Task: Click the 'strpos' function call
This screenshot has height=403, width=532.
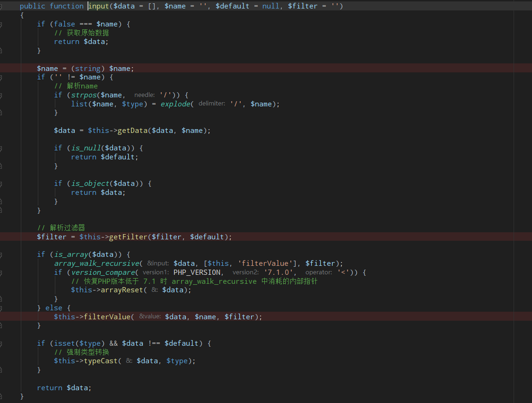Action: 84,95
